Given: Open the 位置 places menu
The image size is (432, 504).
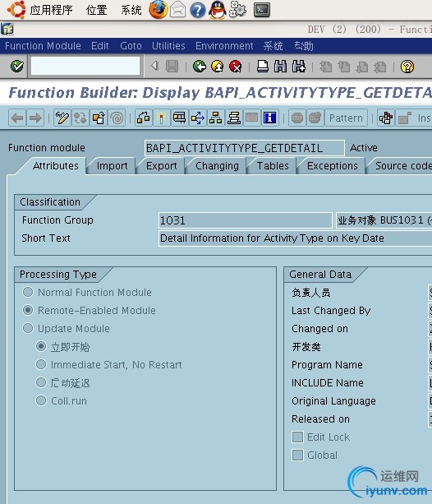Looking at the screenshot, I should pyautogui.click(x=96, y=10).
